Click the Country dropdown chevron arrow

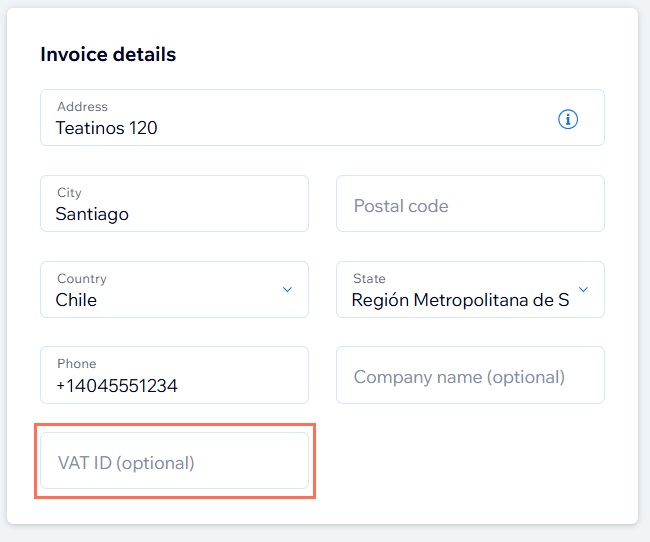(x=287, y=290)
